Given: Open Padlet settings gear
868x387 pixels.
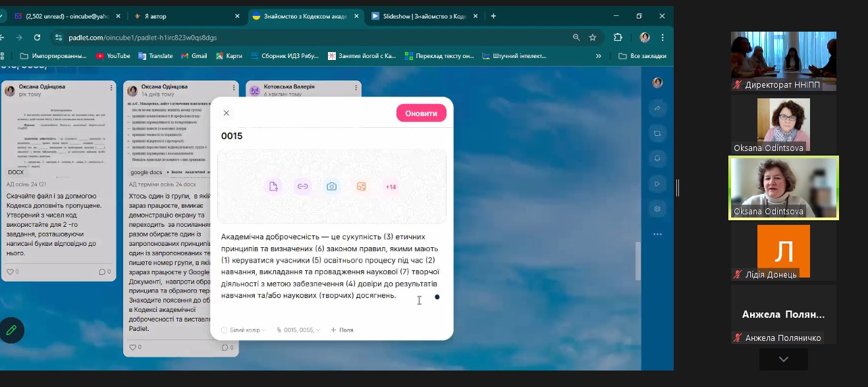Looking at the screenshot, I should (x=657, y=209).
